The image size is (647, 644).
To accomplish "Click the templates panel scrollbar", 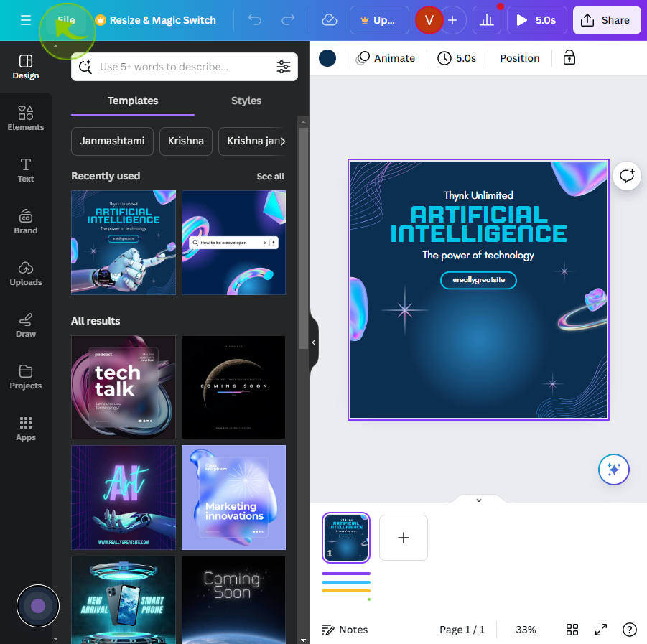I will point(303,238).
